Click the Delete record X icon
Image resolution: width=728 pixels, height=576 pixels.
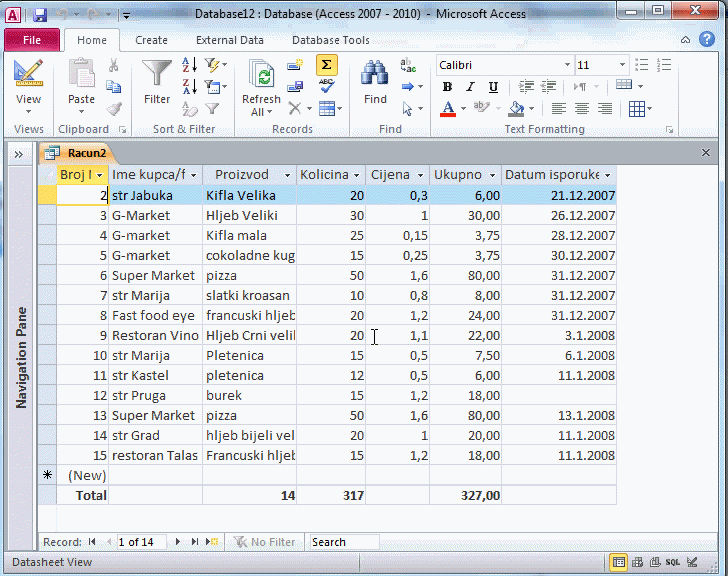coord(295,109)
